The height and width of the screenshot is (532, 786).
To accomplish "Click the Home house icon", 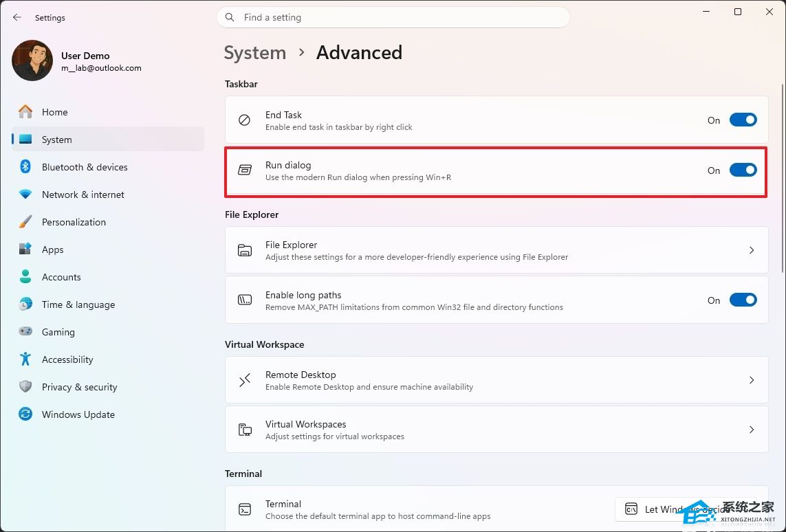I will [x=25, y=112].
